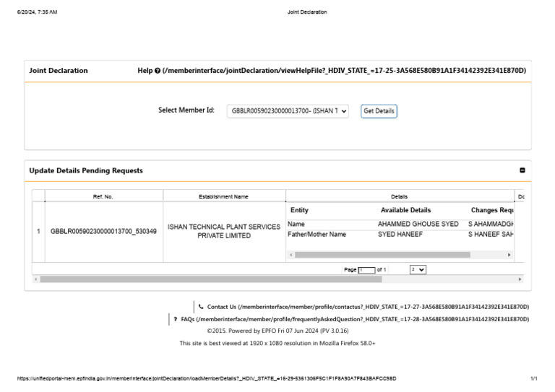Click the Details column header
Screen dimensions: 555x392
pos(399,196)
